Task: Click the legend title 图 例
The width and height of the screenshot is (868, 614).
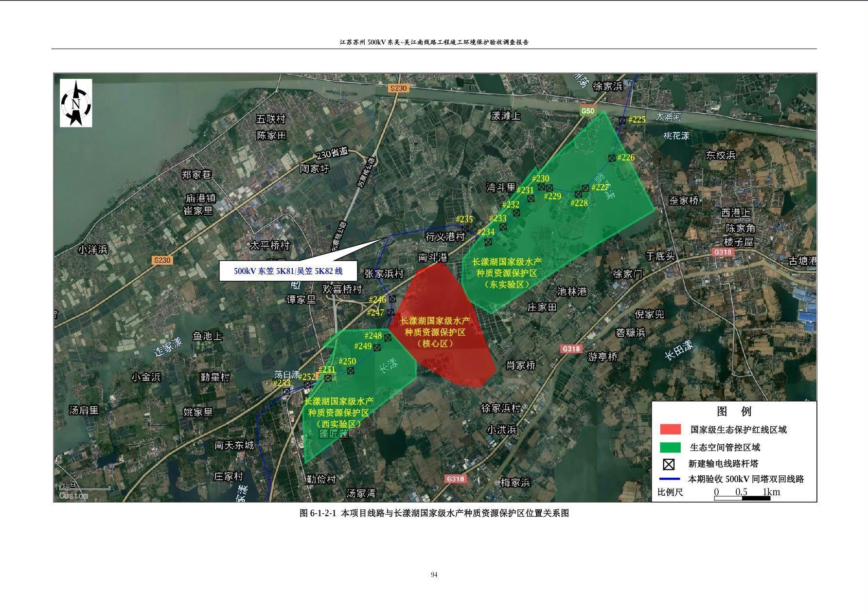Action: coord(734,412)
